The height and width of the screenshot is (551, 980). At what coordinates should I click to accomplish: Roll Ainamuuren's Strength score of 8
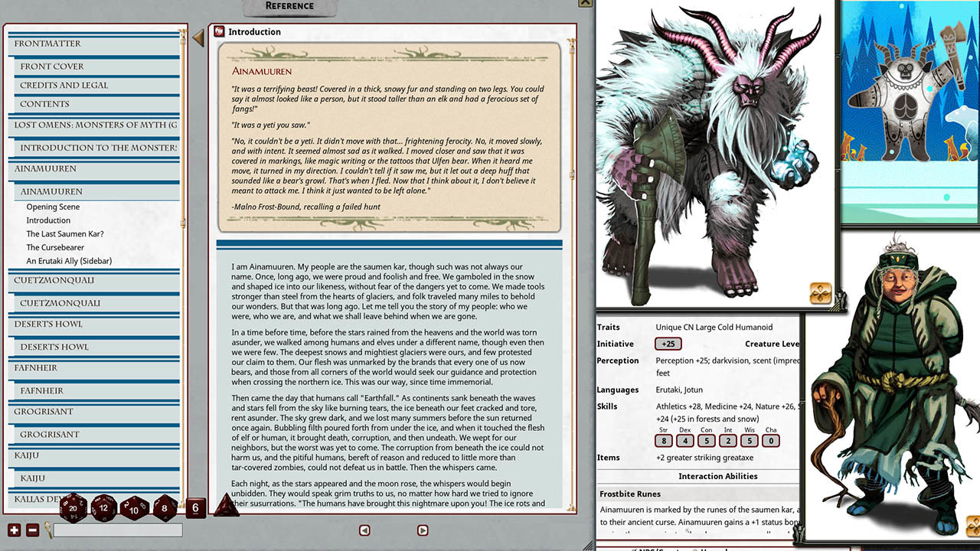coord(664,440)
